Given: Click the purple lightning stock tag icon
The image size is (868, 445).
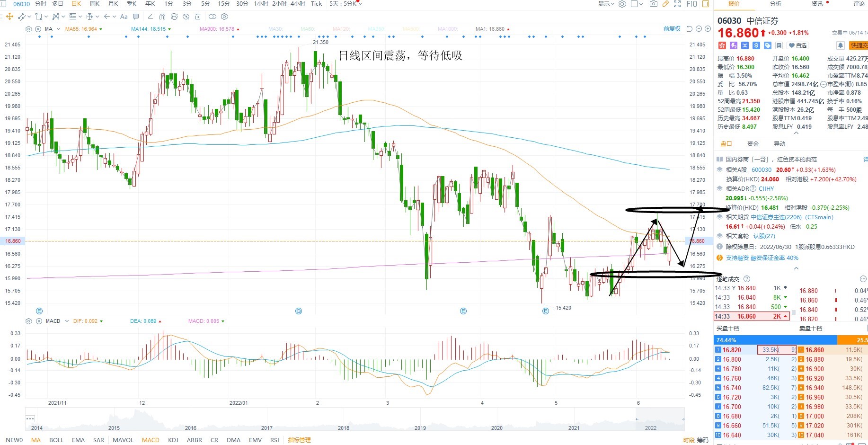Looking at the screenshot, I should (x=733, y=45).
